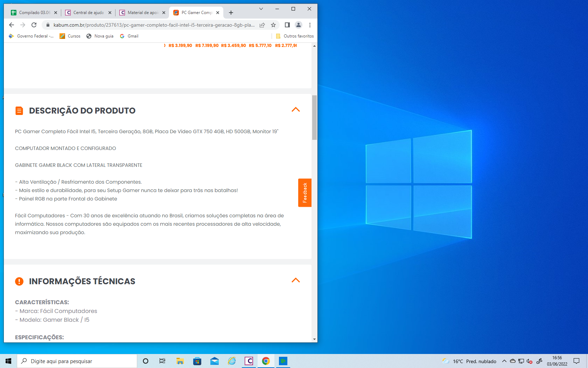This screenshot has height=368, width=588.
Task: Click the share page icon in address bar
Action: click(262, 25)
